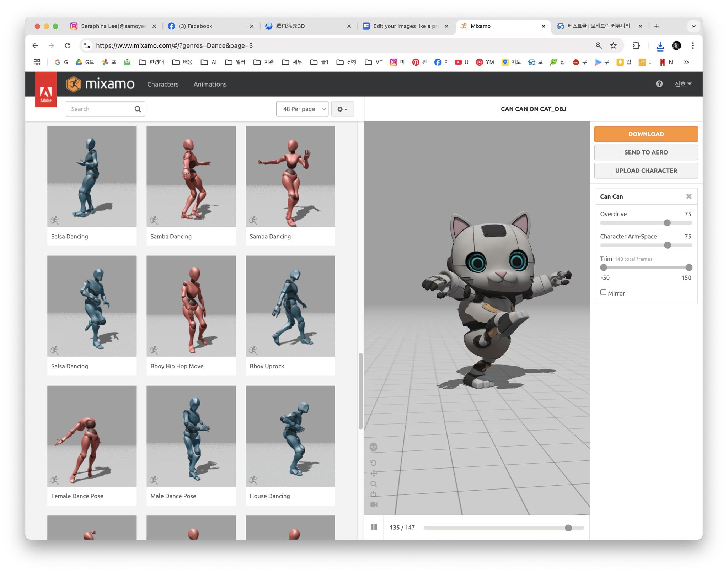Click the address bar zoom magnifier icon
Image resolution: width=728 pixels, height=573 pixels.
599,45
